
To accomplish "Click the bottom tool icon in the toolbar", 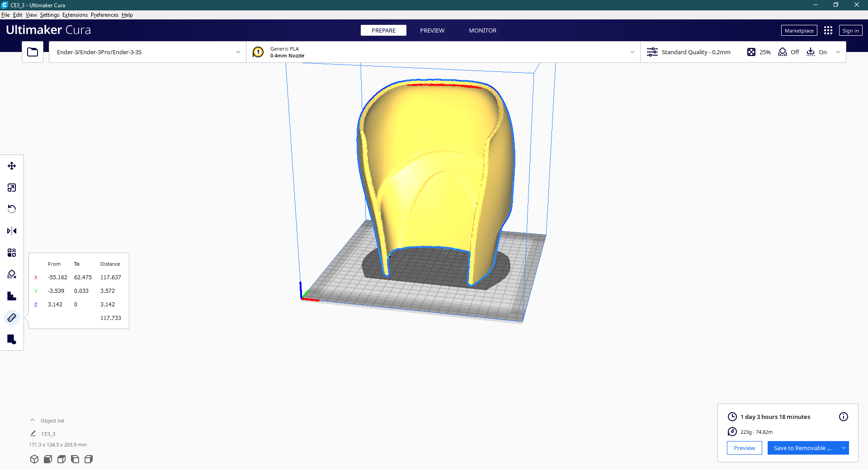I will tap(12, 339).
